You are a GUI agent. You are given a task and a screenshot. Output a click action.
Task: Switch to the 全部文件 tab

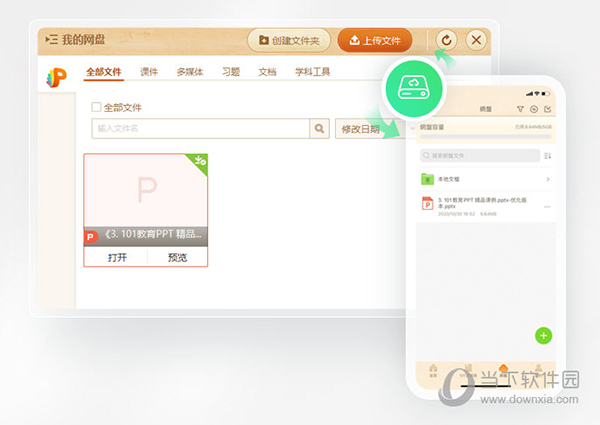103,72
